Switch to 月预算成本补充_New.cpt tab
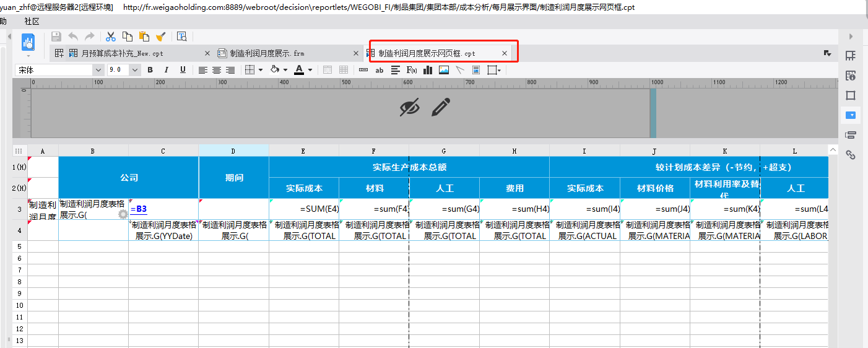868x348 pixels. (123, 53)
